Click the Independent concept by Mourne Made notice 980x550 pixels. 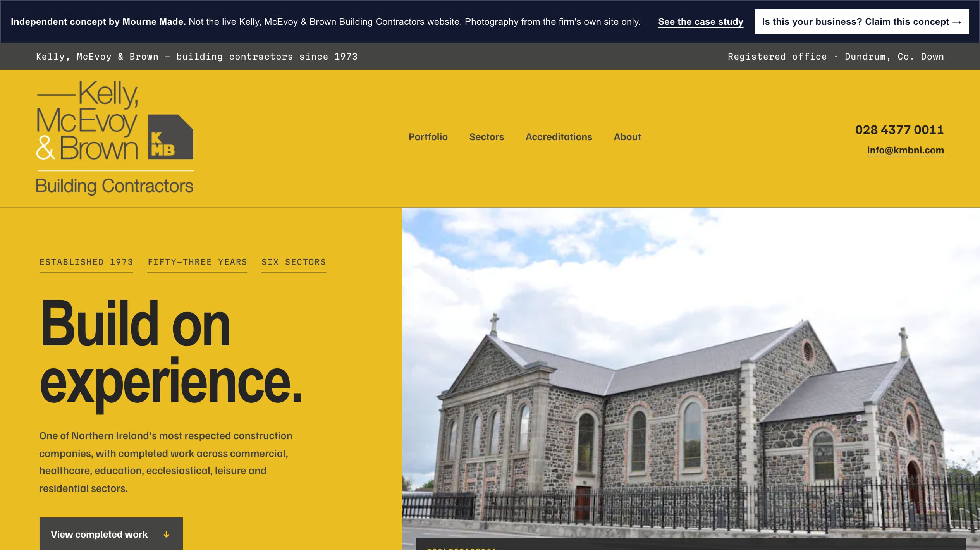[x=325, y=22]
